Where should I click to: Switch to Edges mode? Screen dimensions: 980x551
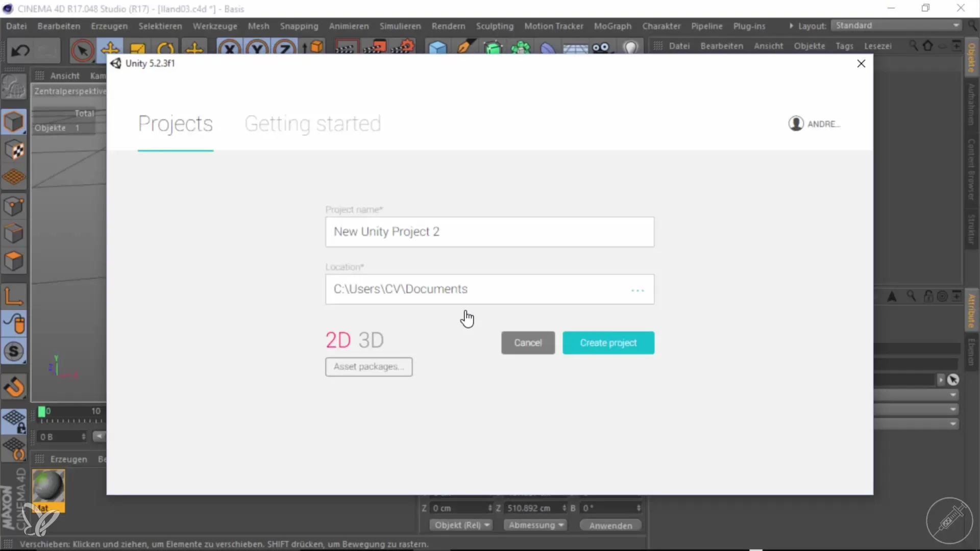(14, 234)
